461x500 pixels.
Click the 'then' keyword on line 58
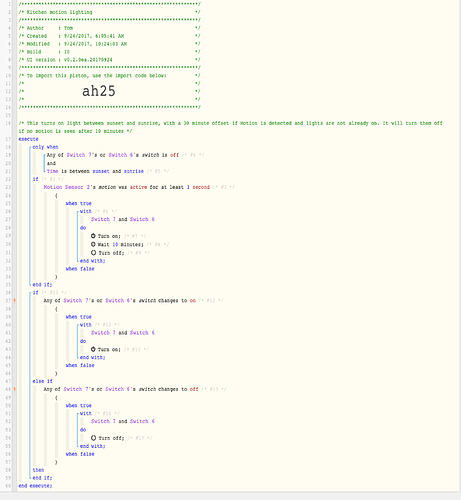pos(38,470)
